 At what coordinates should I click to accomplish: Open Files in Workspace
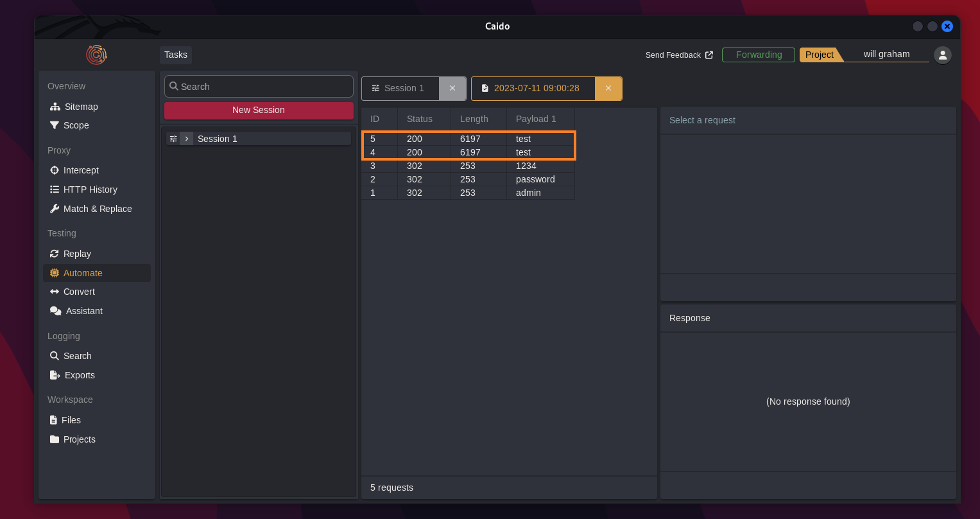pyautogui.click(x=97, y=420)
